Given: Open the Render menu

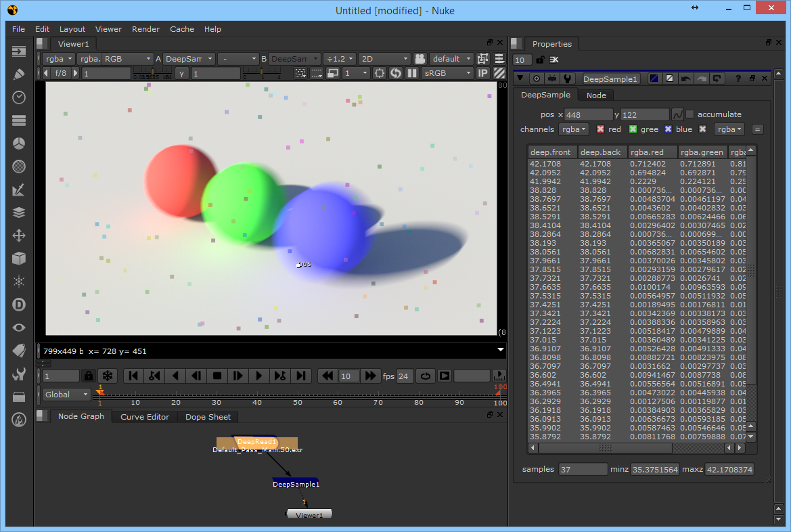Looking at the screenshot, I should [145, 29].
